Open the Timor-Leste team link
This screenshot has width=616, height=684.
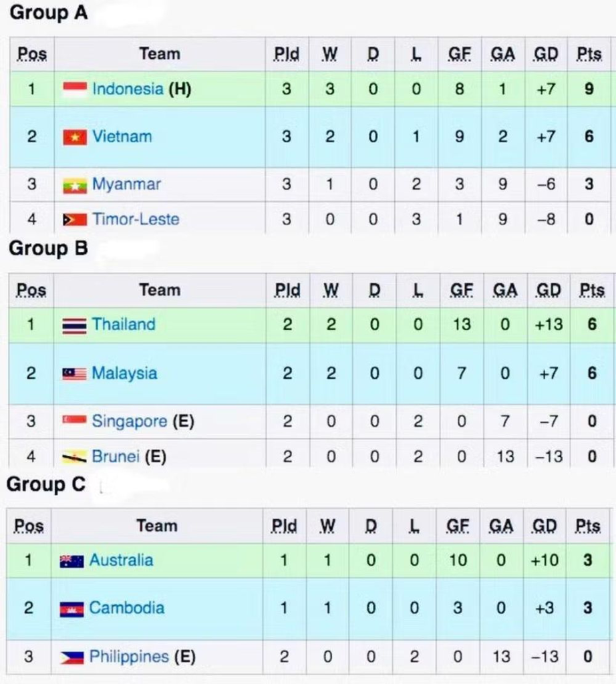136,219
